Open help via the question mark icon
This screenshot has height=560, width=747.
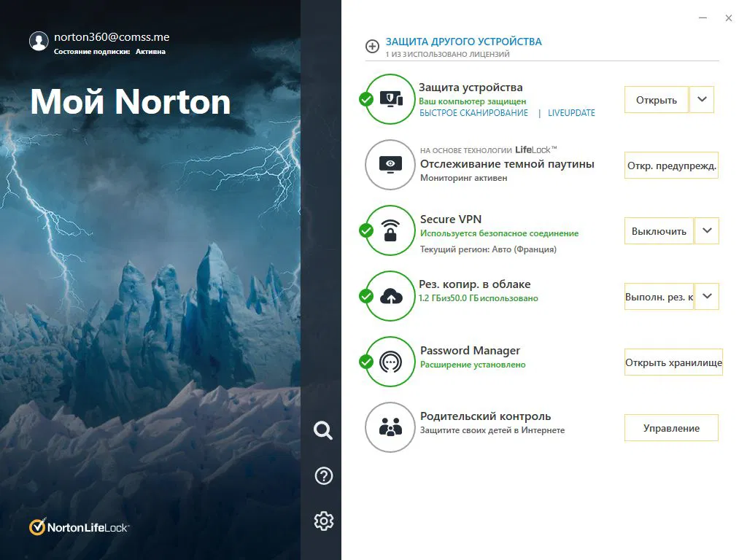323,475
